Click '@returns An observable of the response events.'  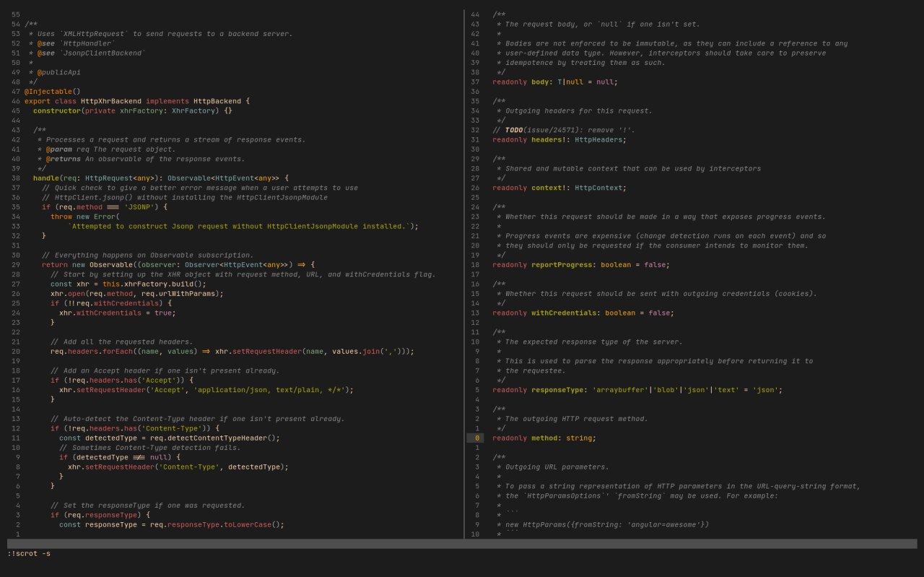click(x=146, y=159)
